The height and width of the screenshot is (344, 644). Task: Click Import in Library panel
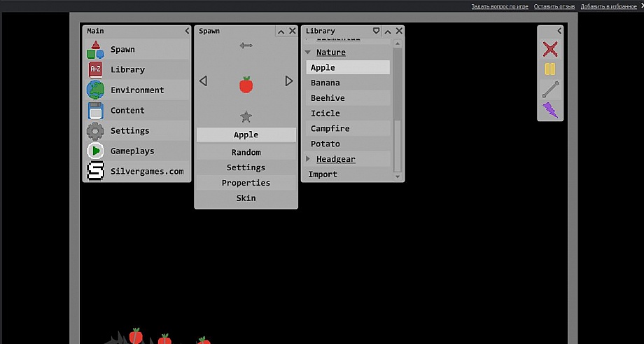click(323, 174)
